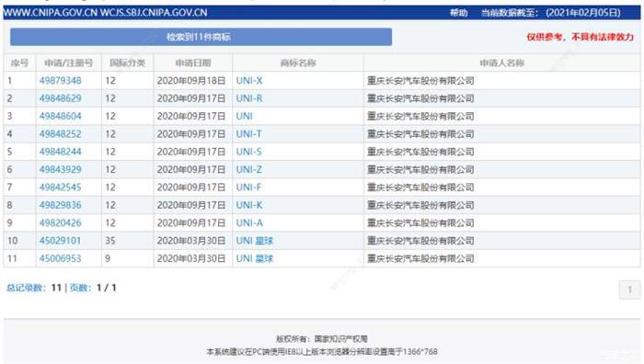
Task: Open application number 49848244
Action: pyautogui.click(x=61, y=152)
